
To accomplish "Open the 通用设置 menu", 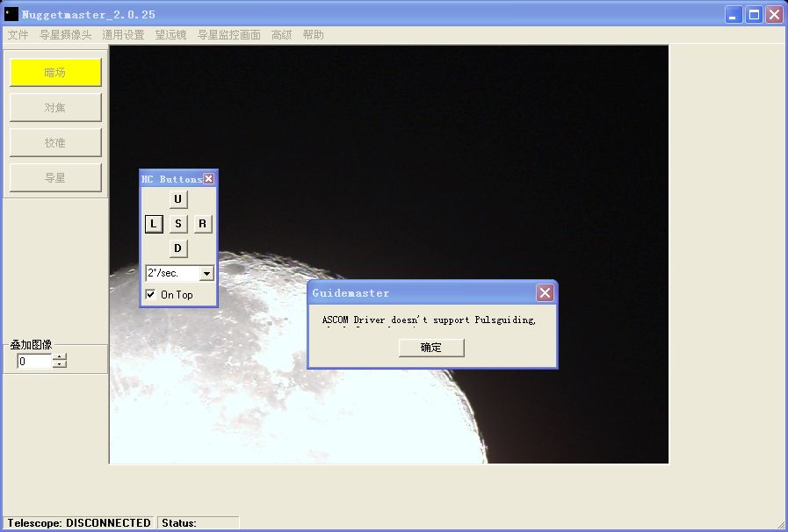I will coord(123,34).
